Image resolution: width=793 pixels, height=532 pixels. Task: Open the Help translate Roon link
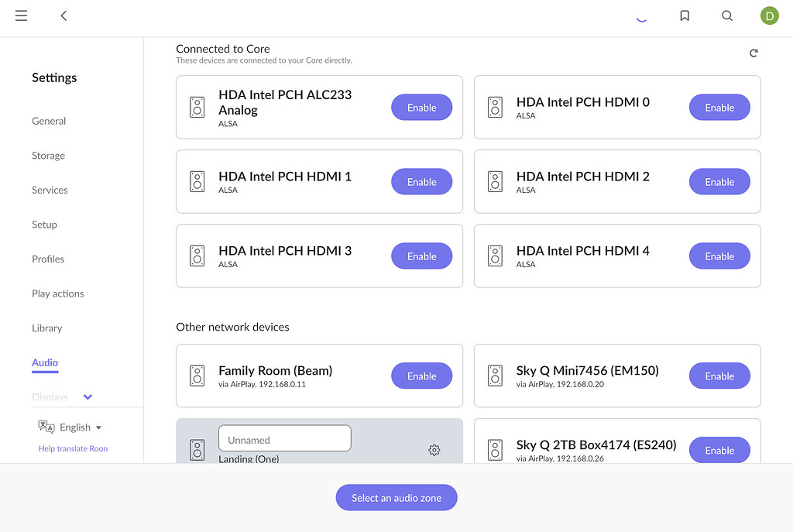pos(73,448)
